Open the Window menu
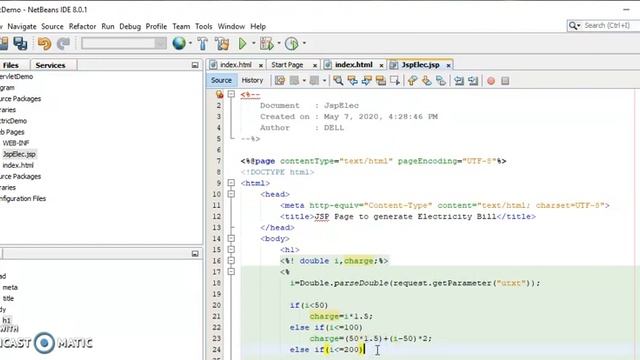 click(x=231, y=26)
